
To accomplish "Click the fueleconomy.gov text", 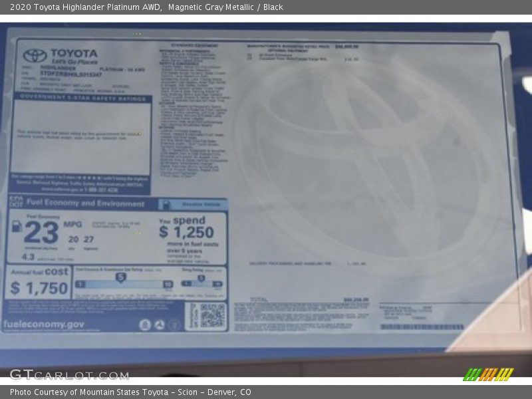I will (x=44, y=325).
